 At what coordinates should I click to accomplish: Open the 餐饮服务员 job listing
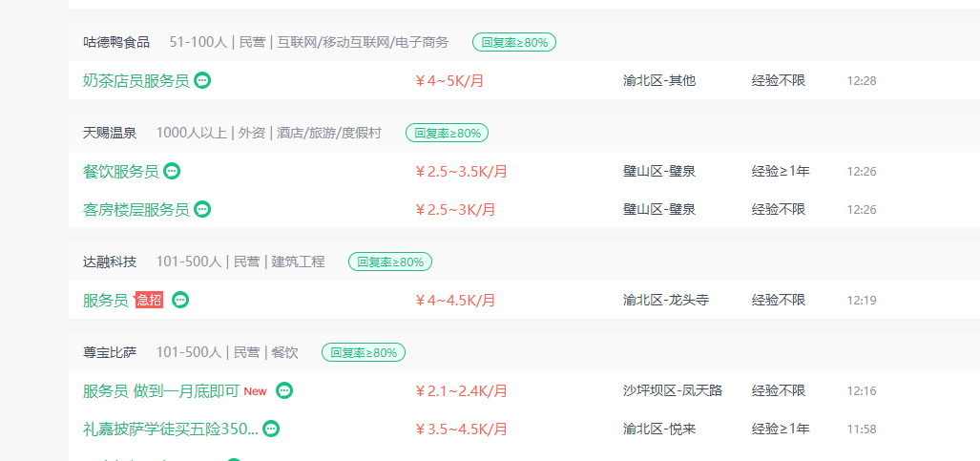120,172
